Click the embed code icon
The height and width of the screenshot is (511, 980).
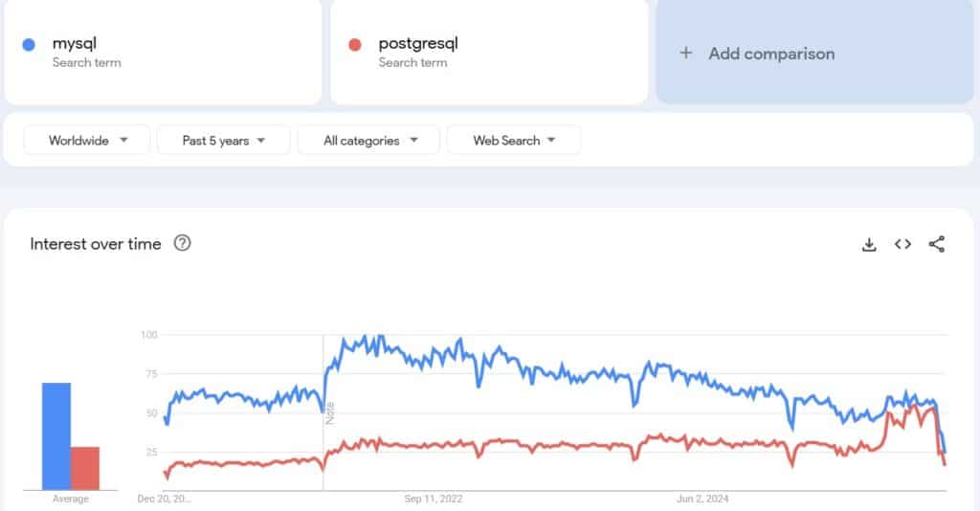[x=902, y=244]
